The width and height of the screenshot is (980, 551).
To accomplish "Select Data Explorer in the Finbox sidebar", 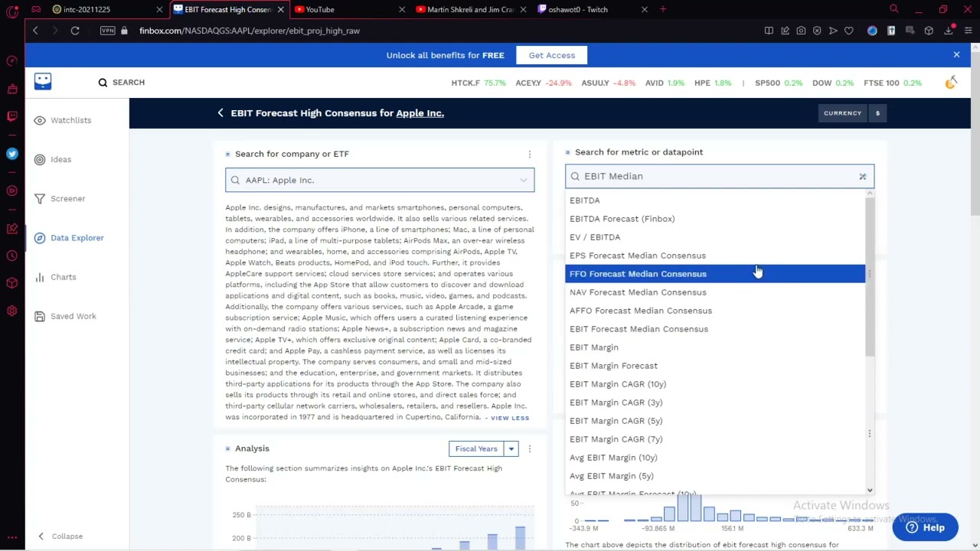I will tap(69, 238).
